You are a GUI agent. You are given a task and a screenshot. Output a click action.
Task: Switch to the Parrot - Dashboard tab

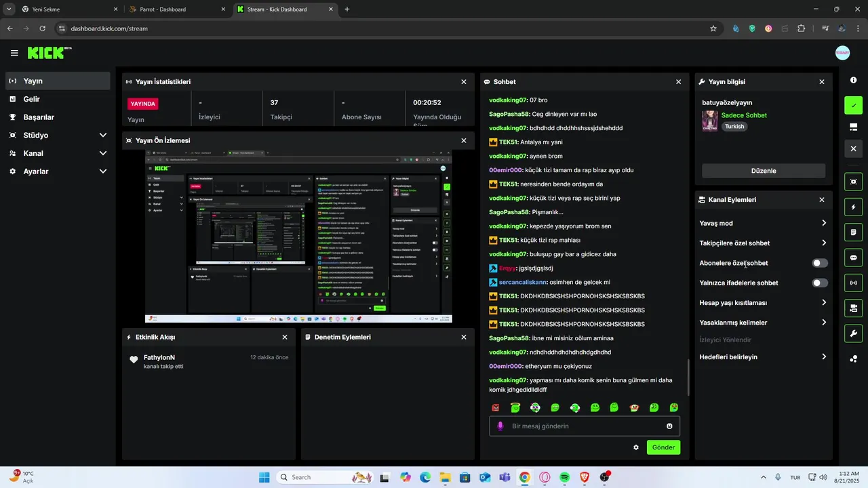pos(178,9)
